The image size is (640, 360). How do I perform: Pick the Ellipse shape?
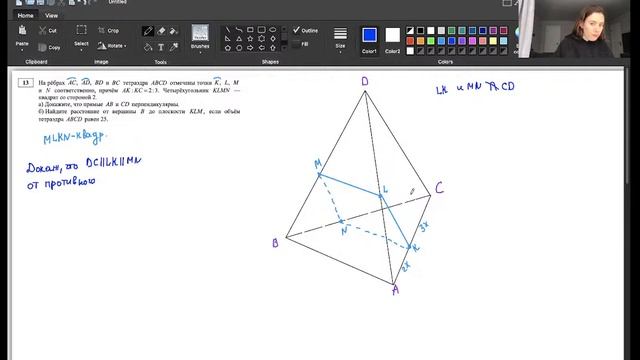coord(273,30)
